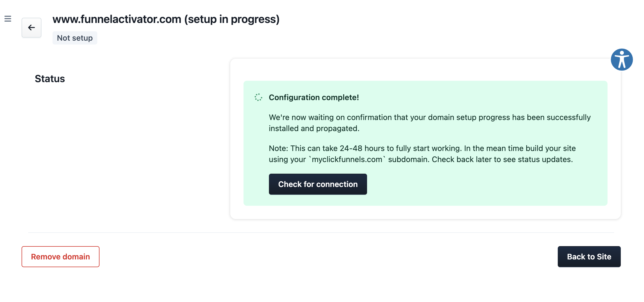The image size is (644, 302).
Task: Click the loading spinner icon
Action: (x=258, y=97)
